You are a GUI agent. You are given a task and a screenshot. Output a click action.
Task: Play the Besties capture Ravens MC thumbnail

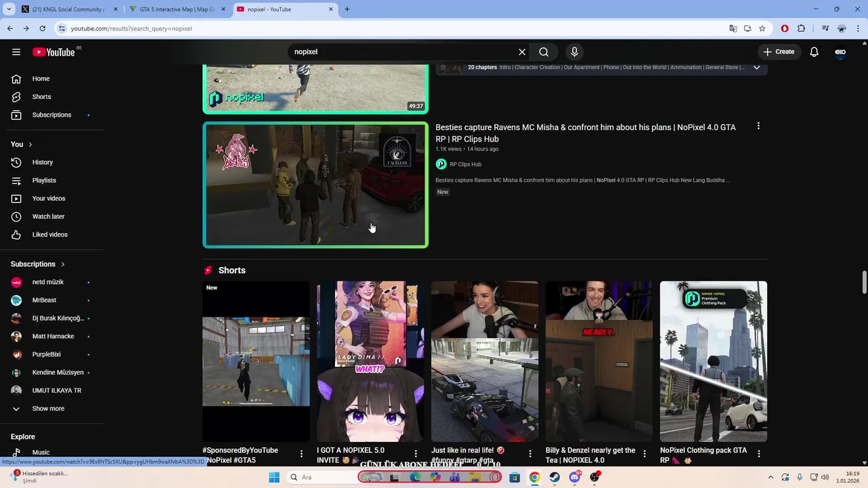(315, 185)
